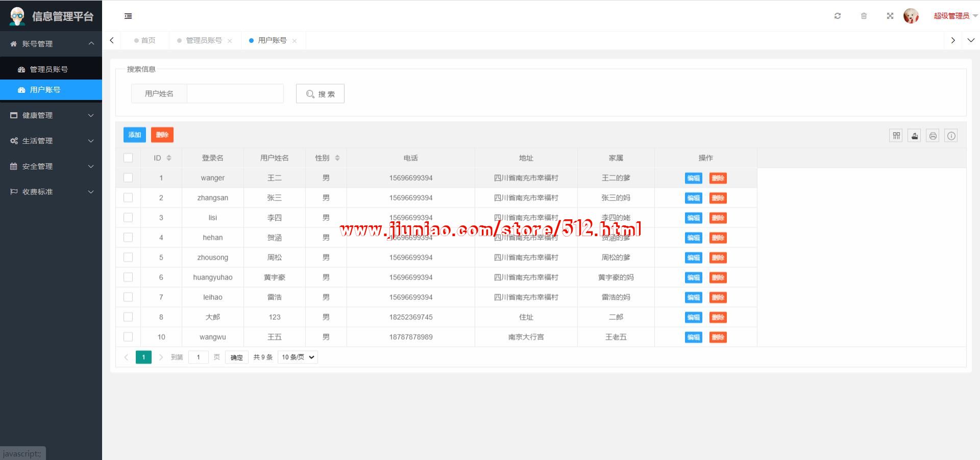Screen dimensions: 980x460
Task: Open the column filter grid icon
Action: 896,136
